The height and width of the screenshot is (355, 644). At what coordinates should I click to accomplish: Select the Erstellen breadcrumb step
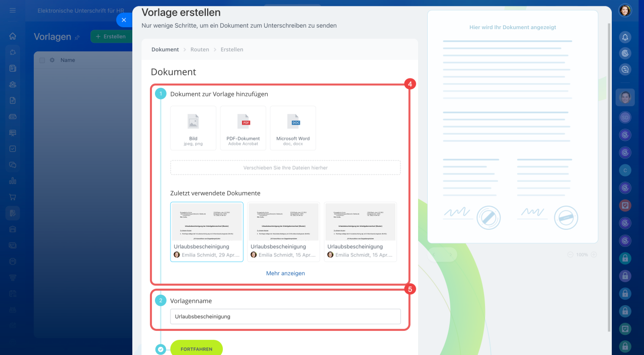[x=232, y=49]
